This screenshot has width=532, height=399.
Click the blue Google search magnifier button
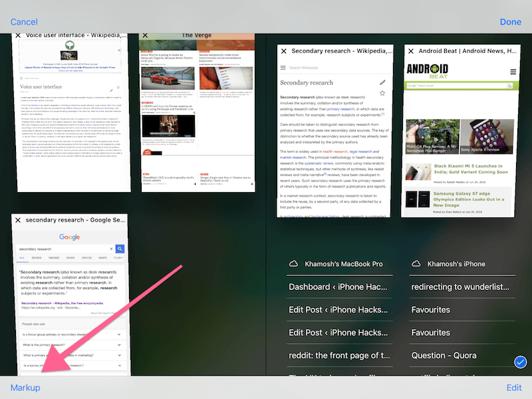tap(120, 249)
